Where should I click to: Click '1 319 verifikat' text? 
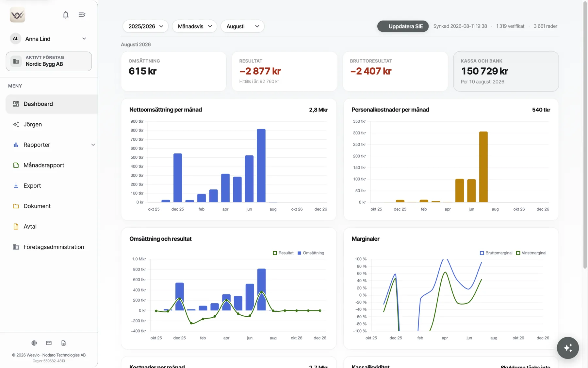coord(510,26)
